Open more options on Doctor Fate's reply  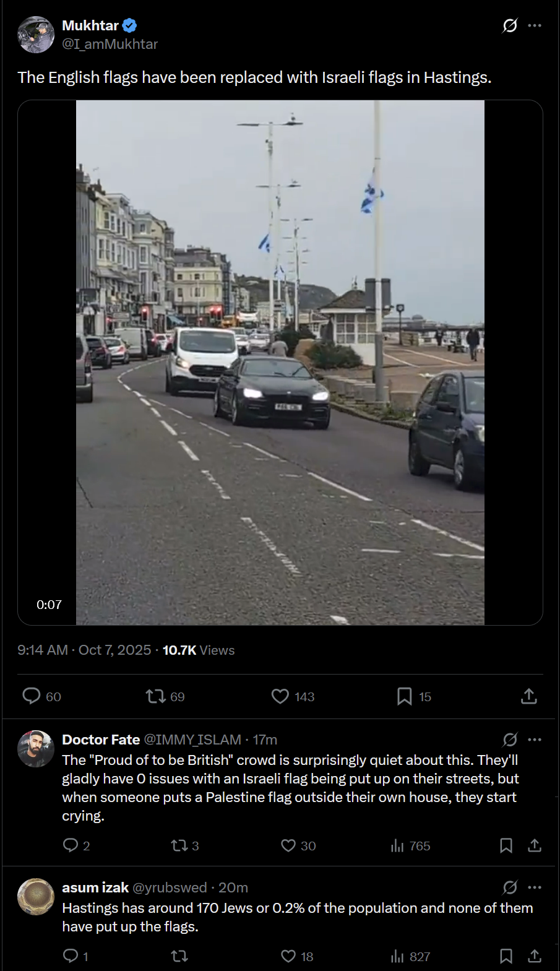pos(535,740)
